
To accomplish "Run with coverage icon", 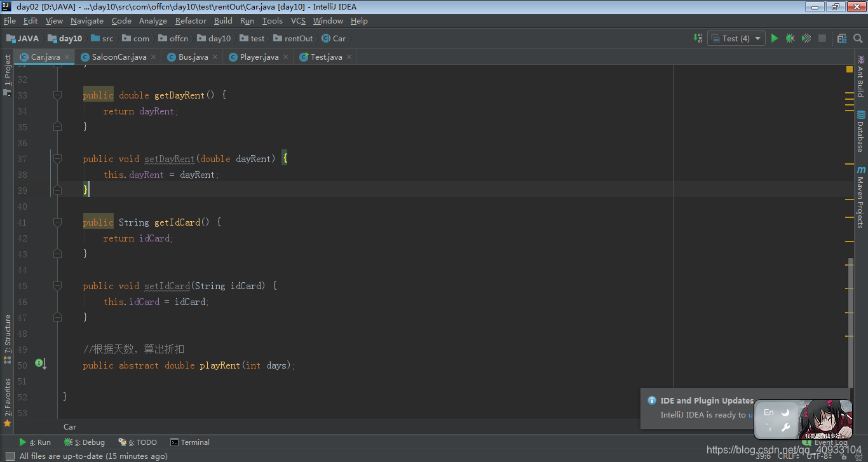I will (806, 38).
